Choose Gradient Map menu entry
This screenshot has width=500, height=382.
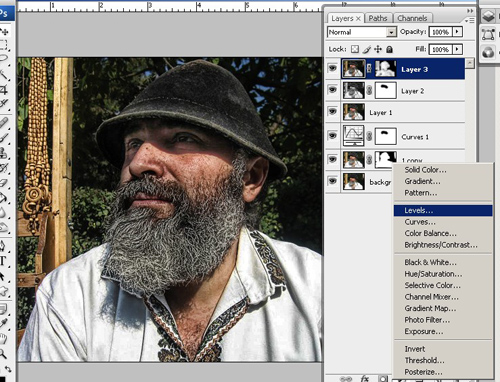click(443, 308)
